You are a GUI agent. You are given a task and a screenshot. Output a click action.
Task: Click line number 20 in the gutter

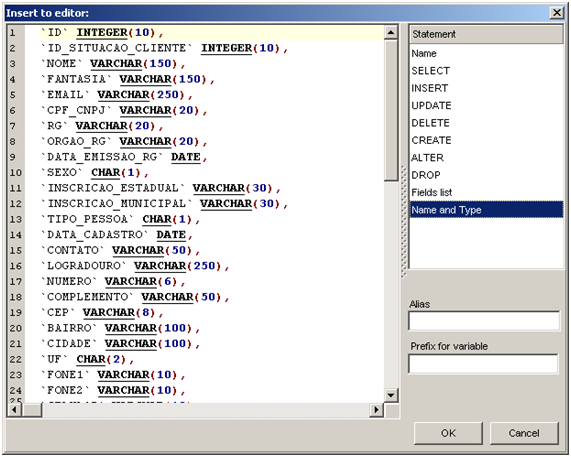16,328
